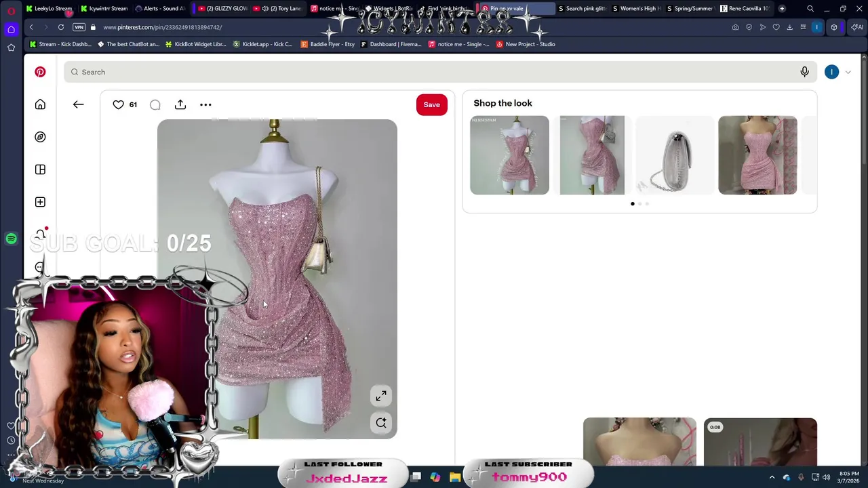The height and width of the screenshot is (488, 868).
Task: Switch to the Women's High tab
Action: coord(637,8)
